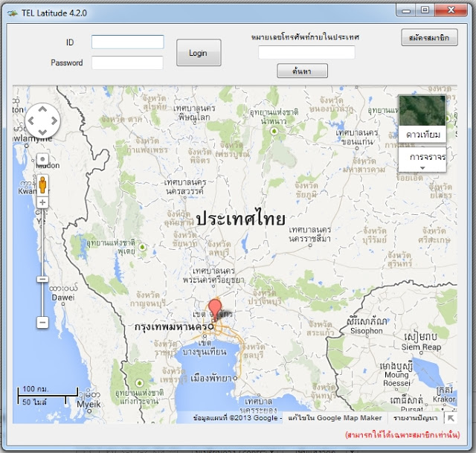Screen dimensions: 476x453
Task: Pan the map right with arrow control
Action: 54,121
